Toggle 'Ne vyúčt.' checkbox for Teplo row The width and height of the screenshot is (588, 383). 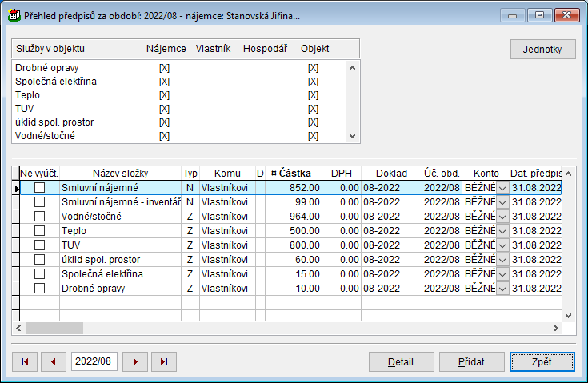tap(39, 230)
